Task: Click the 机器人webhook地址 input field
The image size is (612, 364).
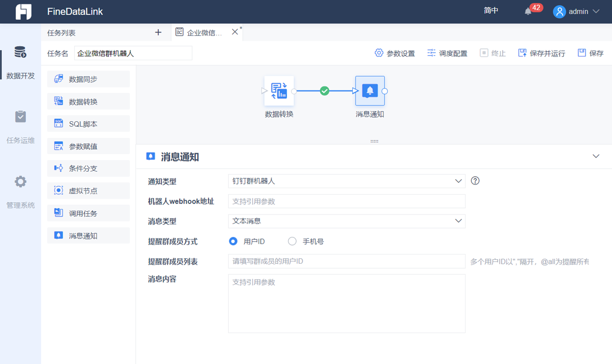Action: pos(346,201)
